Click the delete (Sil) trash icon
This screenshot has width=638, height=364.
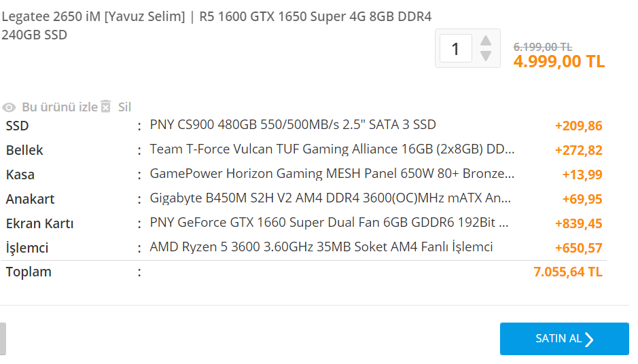click(x=105, y=107)
